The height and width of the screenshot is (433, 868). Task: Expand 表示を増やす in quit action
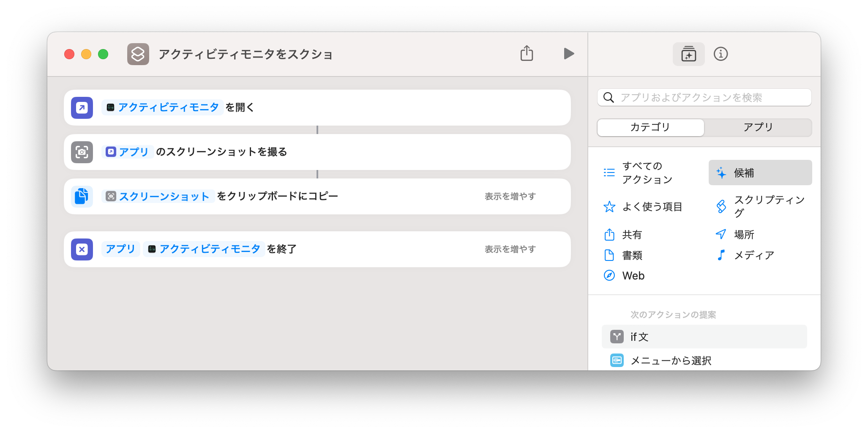click(510, 249)
